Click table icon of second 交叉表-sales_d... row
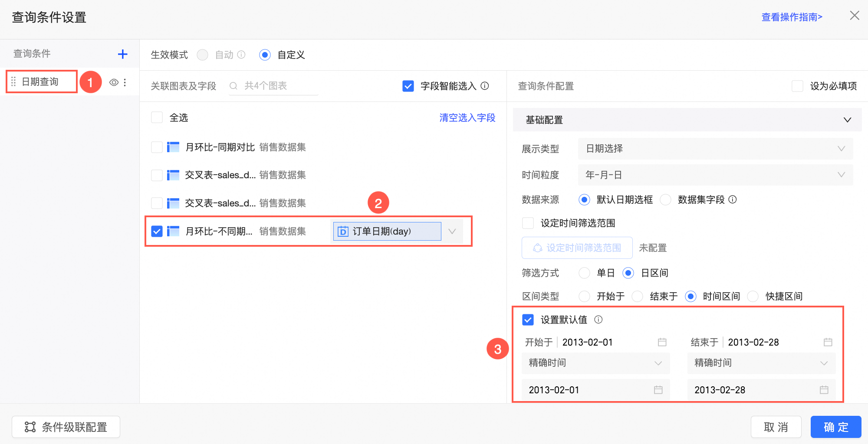Image resolution: width=868 pixels, height=444 pixels. coord(173,203)
